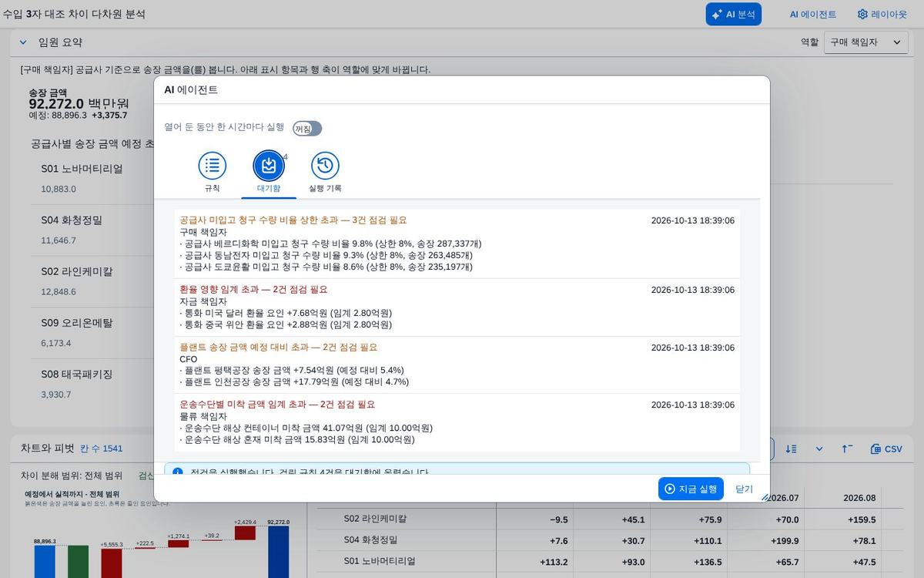Close the dialog with 닫기

[744, 489]
